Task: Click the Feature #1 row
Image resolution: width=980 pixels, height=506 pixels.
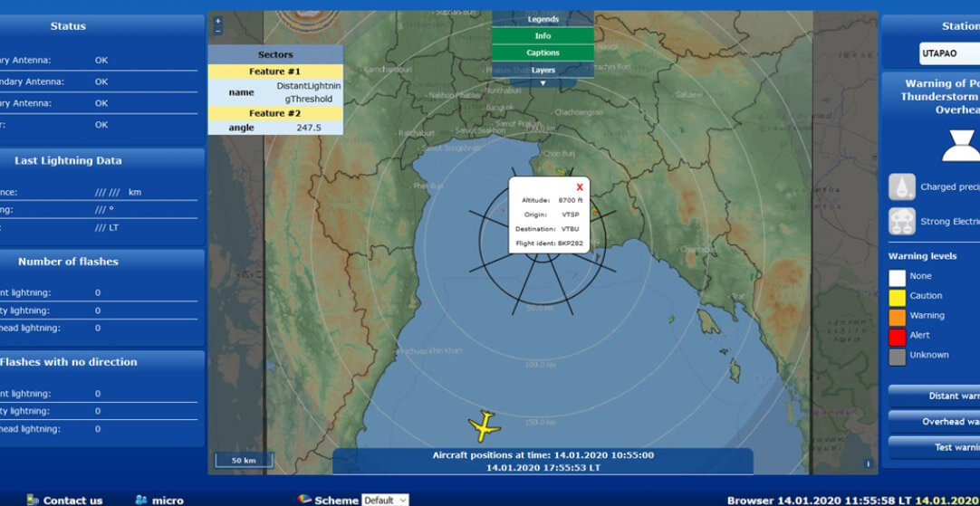Action: point(275,72)
